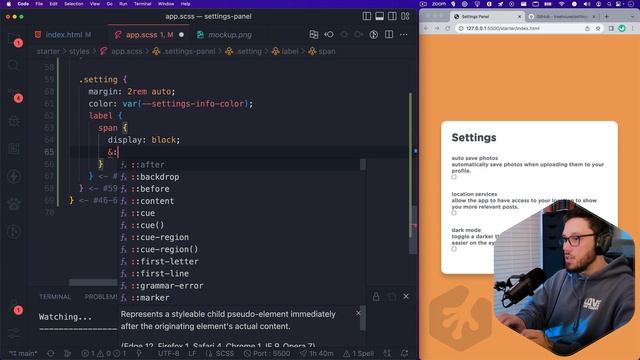640x360 pixels.
Task: Click the lightning bolt activity bar icon
Action: click(13, 176)
